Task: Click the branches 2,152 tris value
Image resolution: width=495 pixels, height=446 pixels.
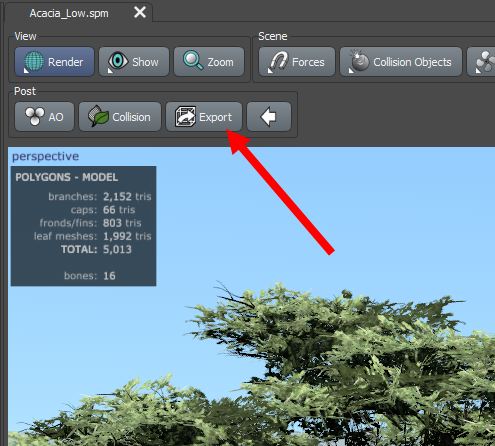Action: tap(127, 196)
